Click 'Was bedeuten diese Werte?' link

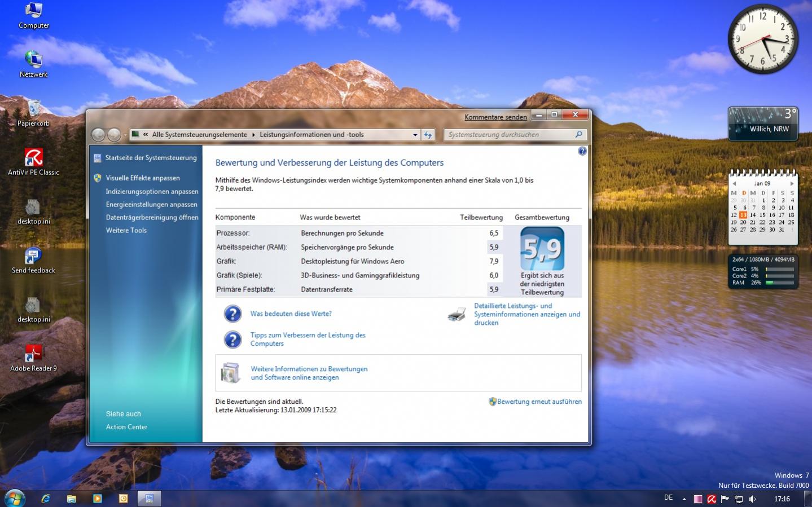click(x=291, y=314)
